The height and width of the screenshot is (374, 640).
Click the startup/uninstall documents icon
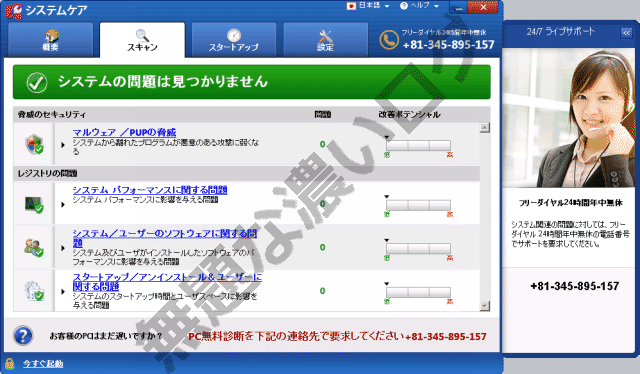(34, 291)
